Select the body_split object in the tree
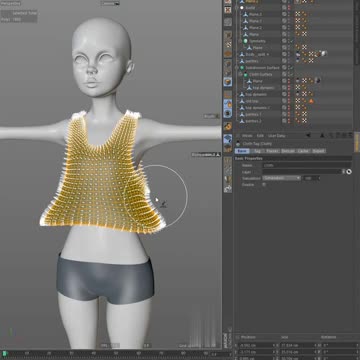This screenshot has width=360, height=360. pos(258,54)
